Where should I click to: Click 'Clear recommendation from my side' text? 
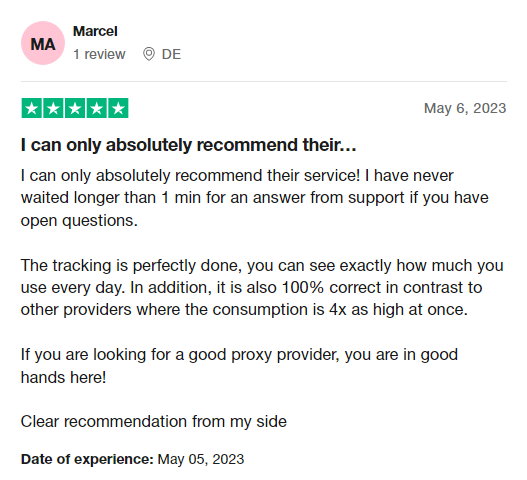pyautogui.click(x=154, y=422)
